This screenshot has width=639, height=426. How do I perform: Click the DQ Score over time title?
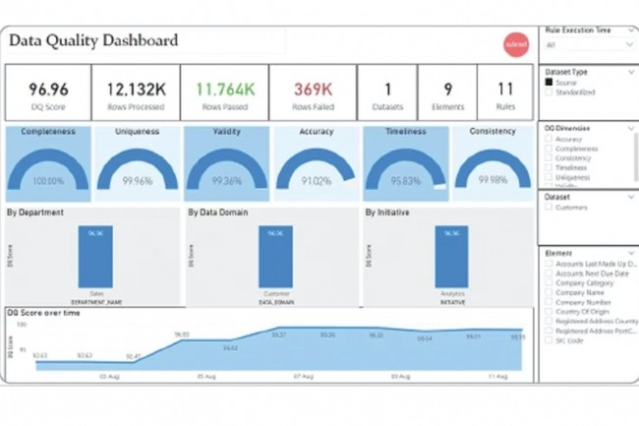tap(44, 313)
